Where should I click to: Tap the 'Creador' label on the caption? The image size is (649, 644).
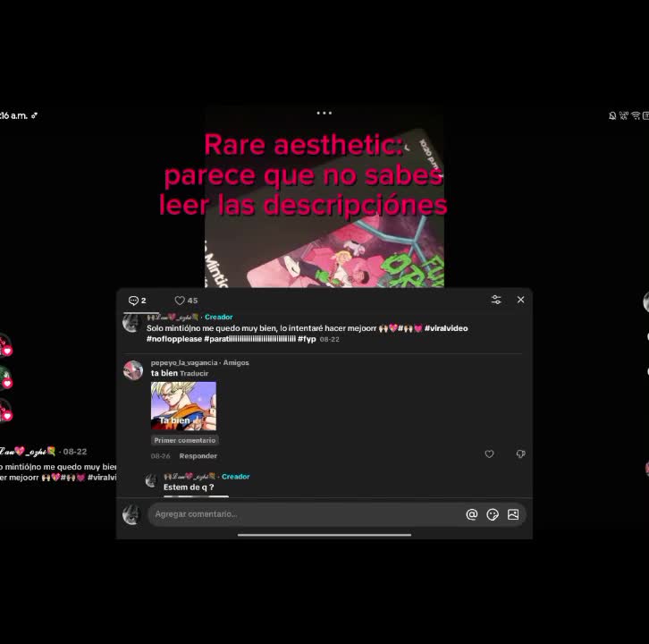(x=218, y=317)
